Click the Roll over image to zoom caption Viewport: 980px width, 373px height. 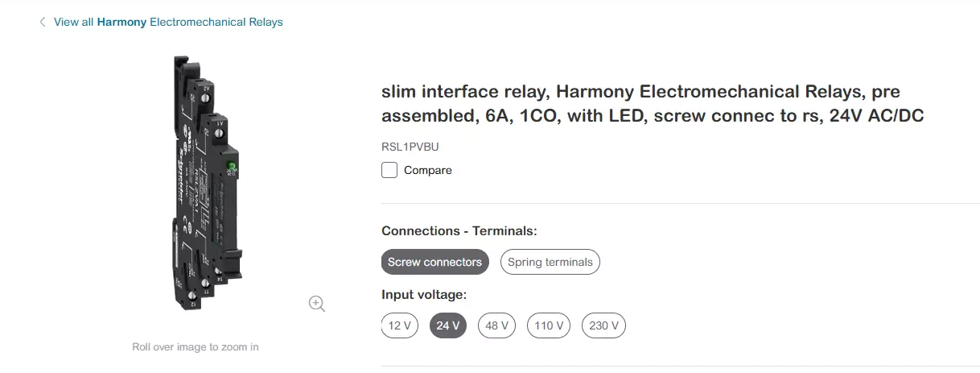(x=196, y=347)
